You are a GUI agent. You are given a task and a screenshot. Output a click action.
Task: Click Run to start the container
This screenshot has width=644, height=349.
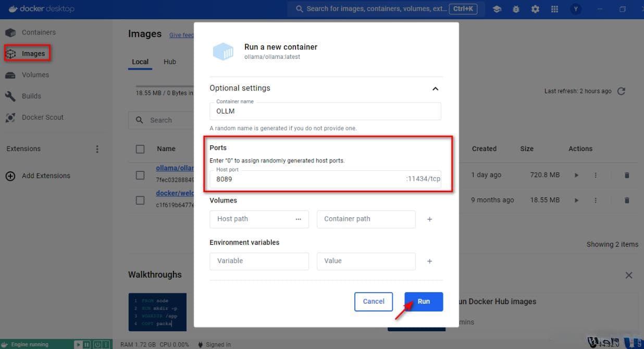(x=424, y=302)
